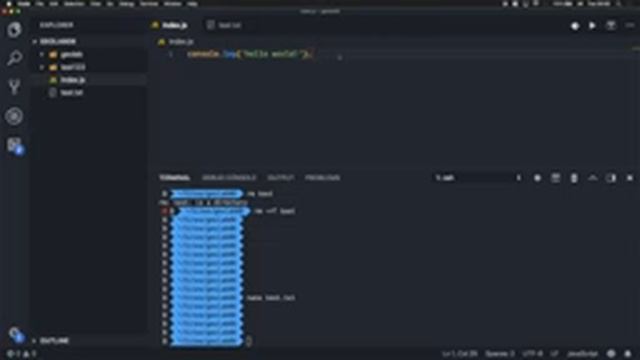Click the errors and warnings status indicator
The width and height of the screenshot is (640, 360).
22,354
